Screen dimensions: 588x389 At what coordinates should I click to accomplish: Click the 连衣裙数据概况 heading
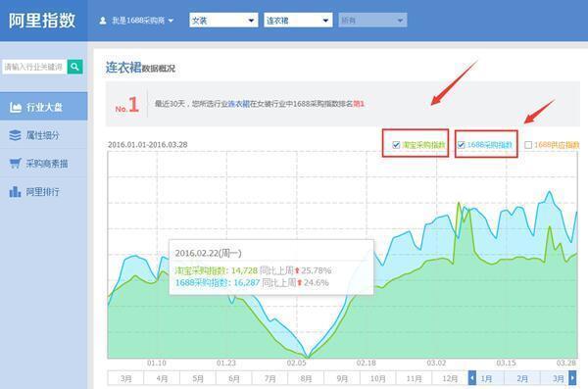pyautogui.click(x=140, y=68)
